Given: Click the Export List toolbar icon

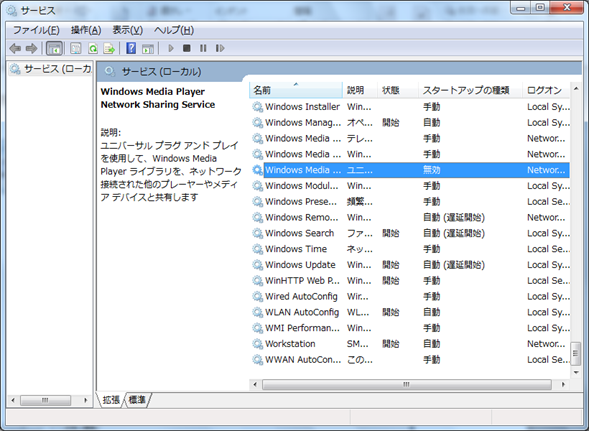Looking at the screenshot, I should [109, 48].
